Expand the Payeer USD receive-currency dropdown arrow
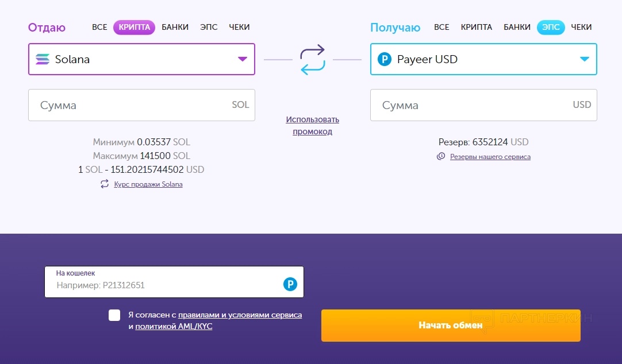Screen dimensions: 622x364 [x=584, y=59]
